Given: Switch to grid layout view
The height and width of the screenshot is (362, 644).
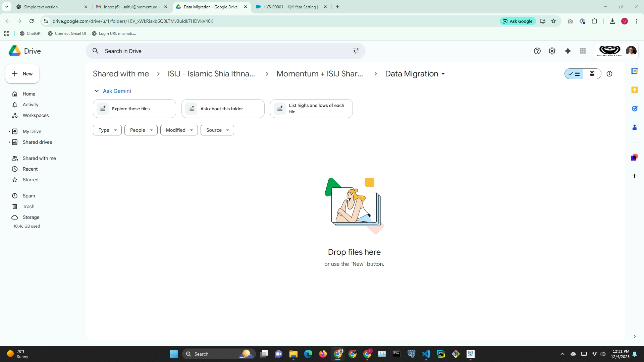Looking at the screenshot, I should [x=592, y=74].
